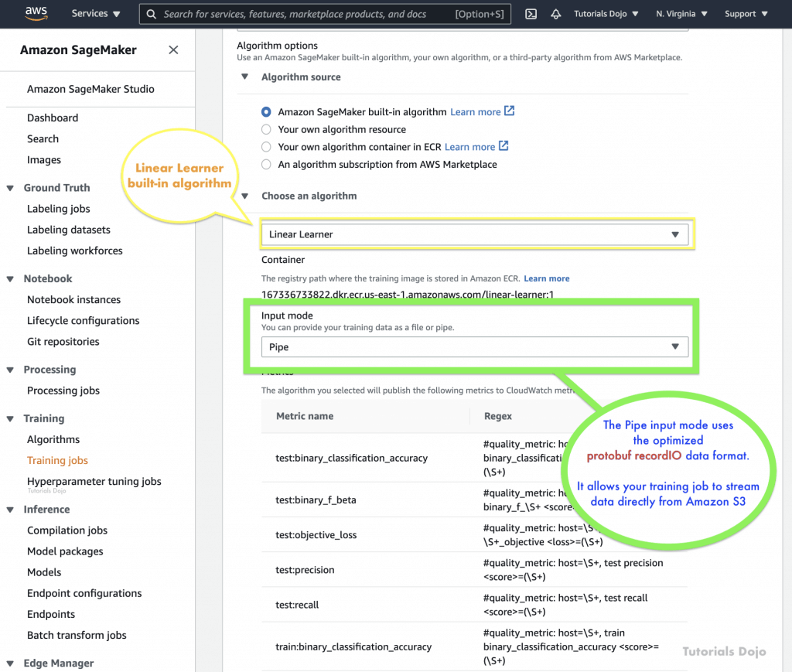
Task: Open the Training jobs page
Action: [57, 460]
